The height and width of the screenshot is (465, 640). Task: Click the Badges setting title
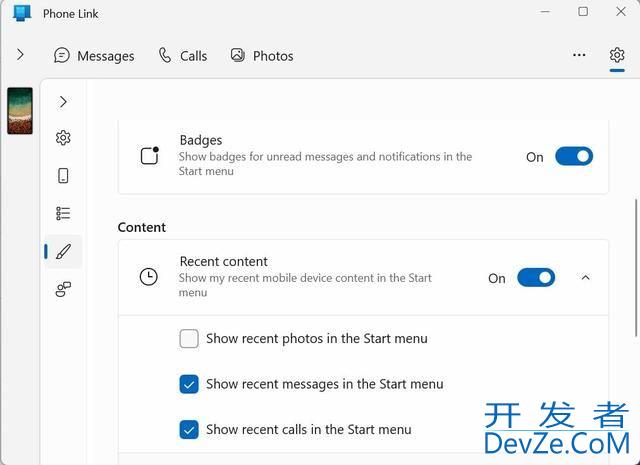pos(201,140)
